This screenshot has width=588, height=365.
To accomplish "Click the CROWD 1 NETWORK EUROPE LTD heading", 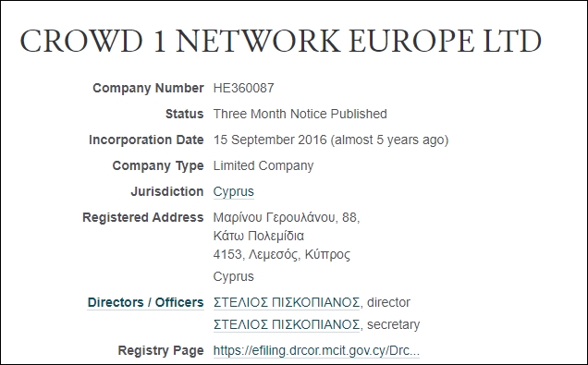I will click(280, 41).
